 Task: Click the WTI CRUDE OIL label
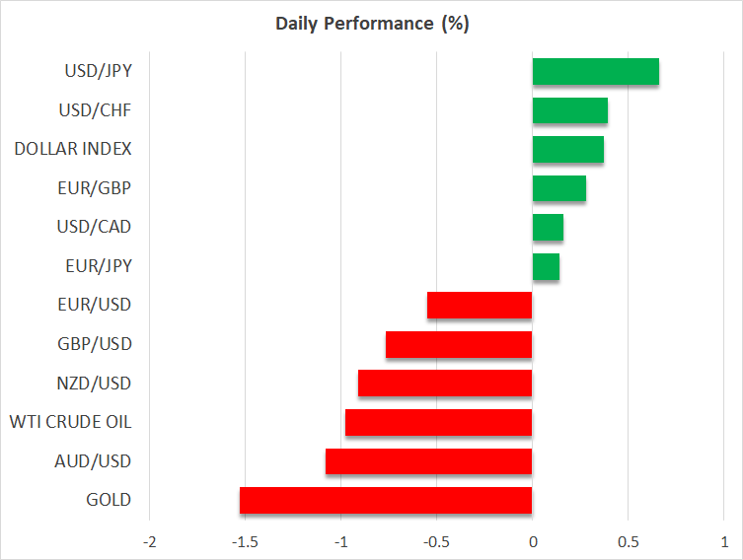click(x=70, y=422)
